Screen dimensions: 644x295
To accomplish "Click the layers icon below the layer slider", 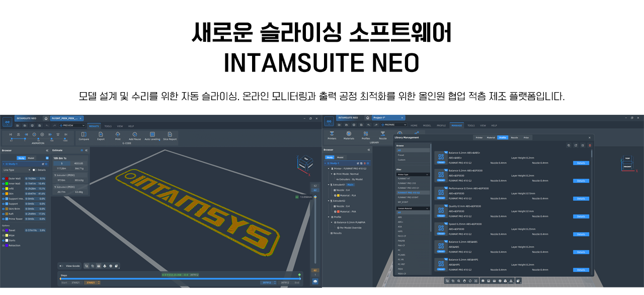I will point(315,282).
